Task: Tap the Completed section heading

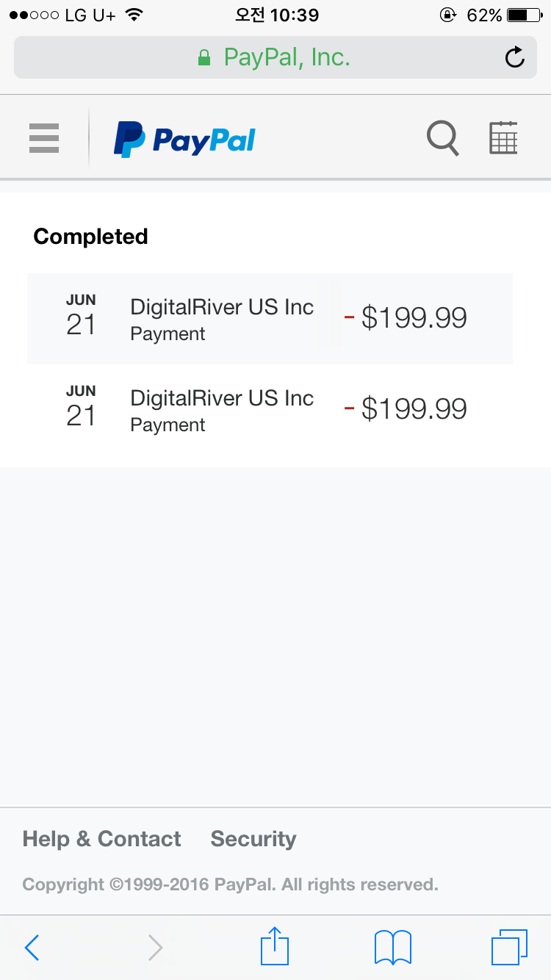Action: [x=91, y=237]
